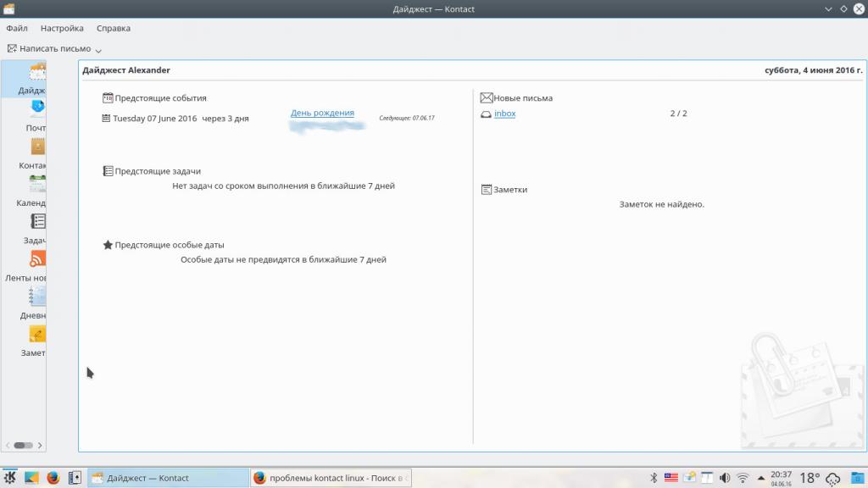Viewport: 868px width, 488px height.
Task: Switch to the Дайджест — Kontact taskbar entry
Action: [168, 478]
